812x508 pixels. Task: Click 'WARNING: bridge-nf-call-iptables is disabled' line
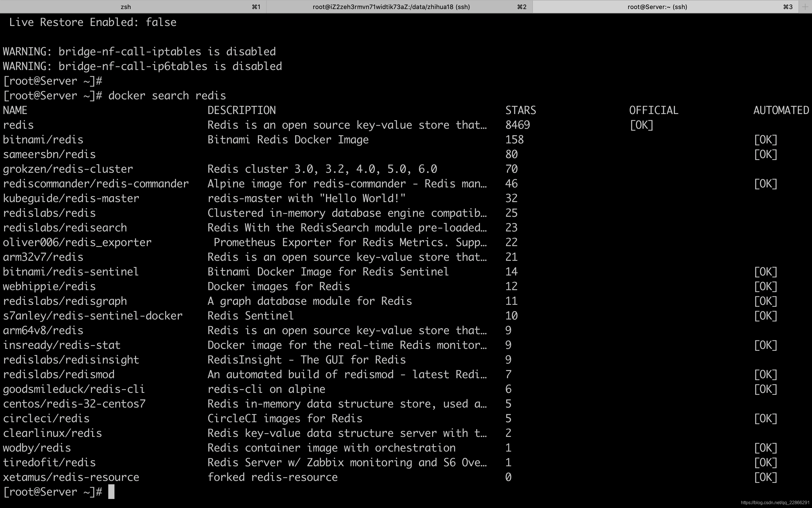coord(139,52)
